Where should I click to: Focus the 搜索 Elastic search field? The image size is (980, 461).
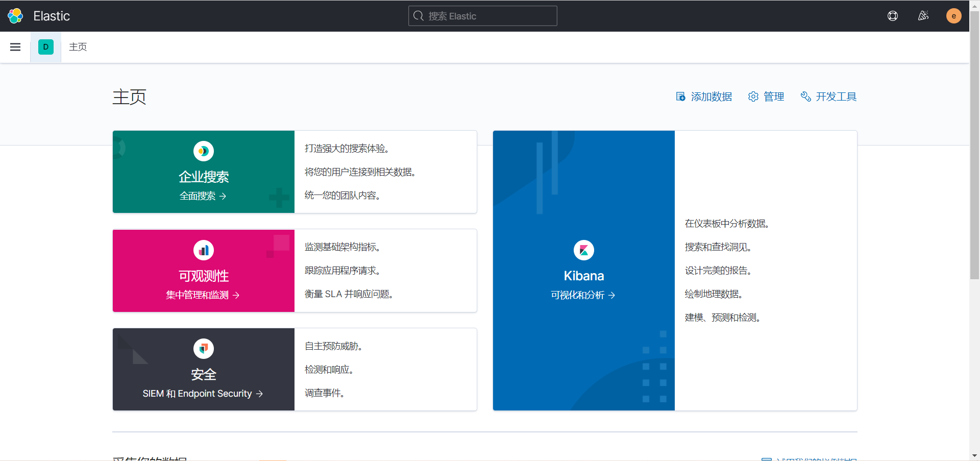coord(483,16)
